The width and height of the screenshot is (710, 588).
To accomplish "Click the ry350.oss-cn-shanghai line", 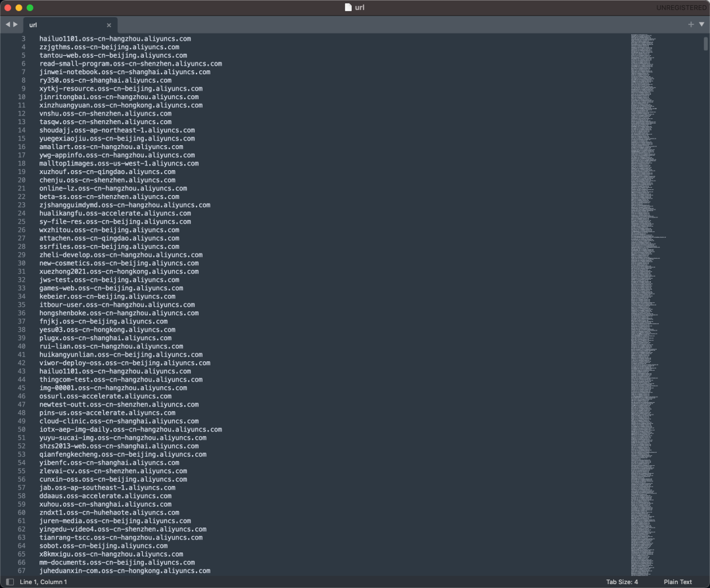I will click(x=105, y=80).
